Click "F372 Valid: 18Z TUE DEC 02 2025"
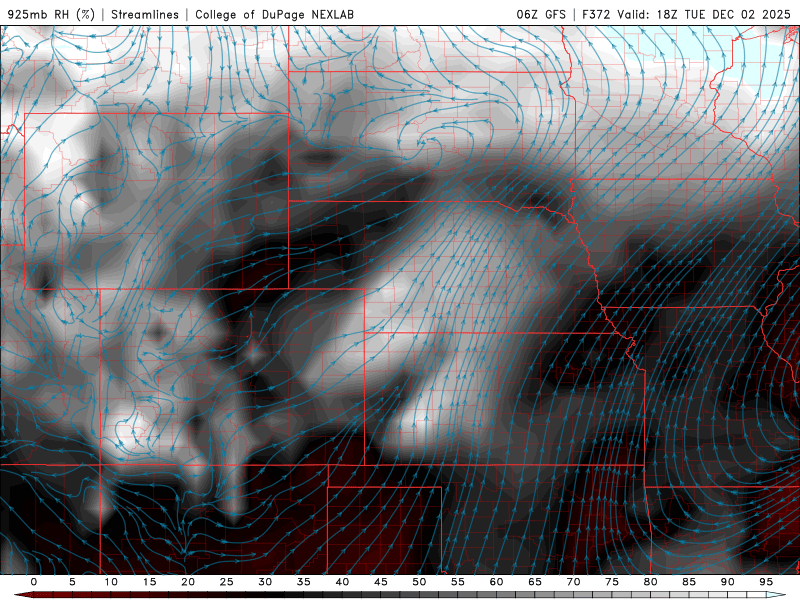The image size is (800, 600). [x=686, y=15]
